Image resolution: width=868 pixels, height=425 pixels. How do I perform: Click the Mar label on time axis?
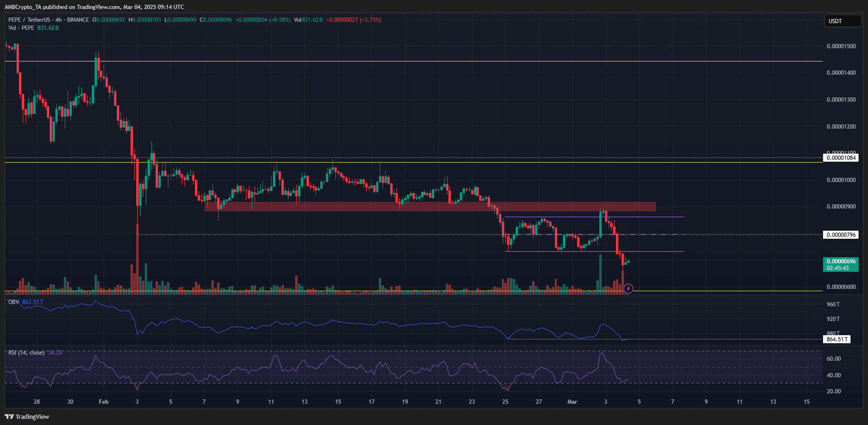click(x=572, y=402)
